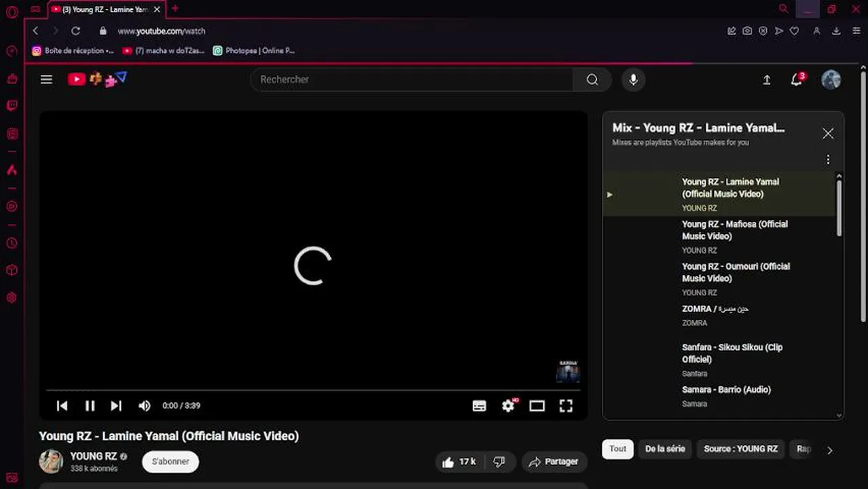Open GX Corner gamepad tab icon

click(35, 10)
